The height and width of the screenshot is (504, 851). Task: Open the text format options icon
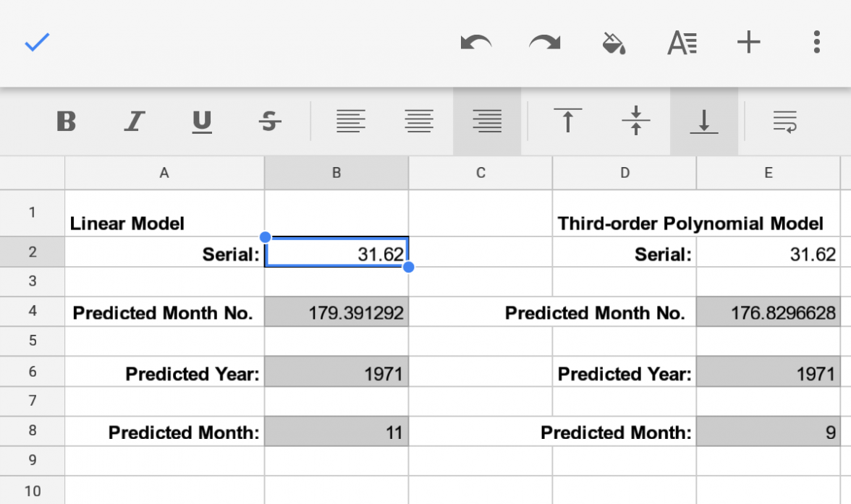point(682,43)
